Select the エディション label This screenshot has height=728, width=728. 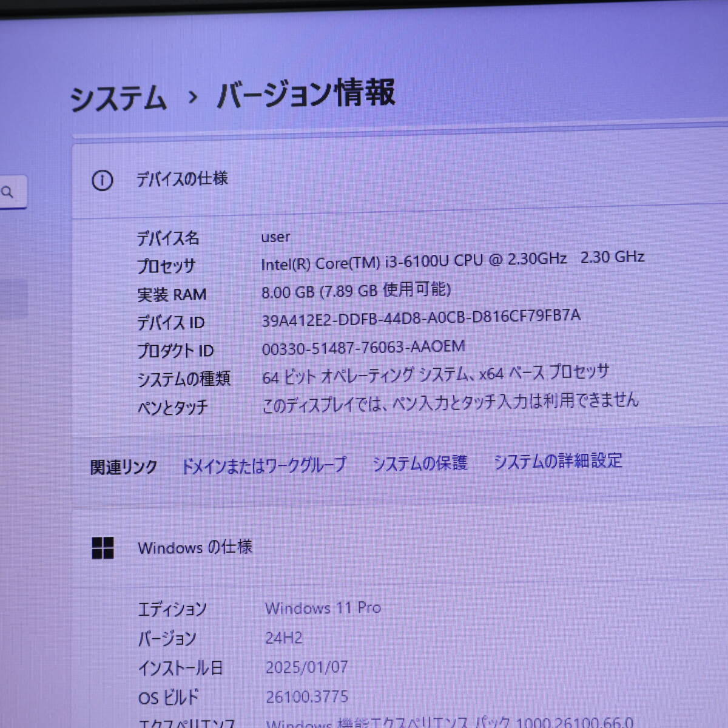(x=172, y=608)
